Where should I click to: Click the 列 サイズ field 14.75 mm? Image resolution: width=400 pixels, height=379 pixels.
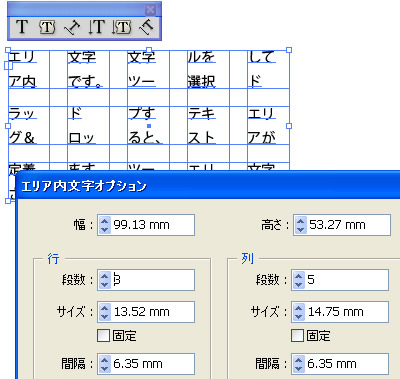[340, 312]
